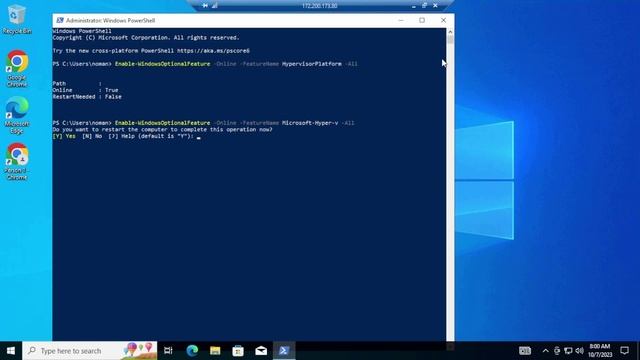
Task: Open the notification center icon
Action: (624, 351)
